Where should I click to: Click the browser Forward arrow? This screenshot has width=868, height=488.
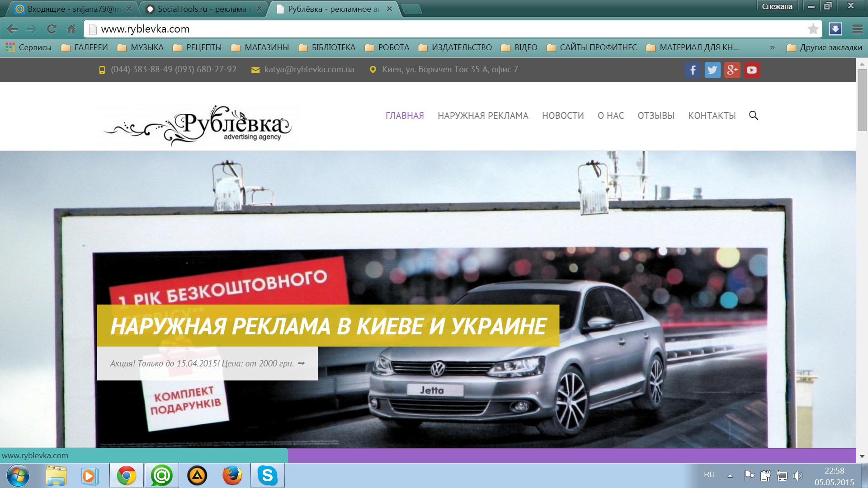31,29
